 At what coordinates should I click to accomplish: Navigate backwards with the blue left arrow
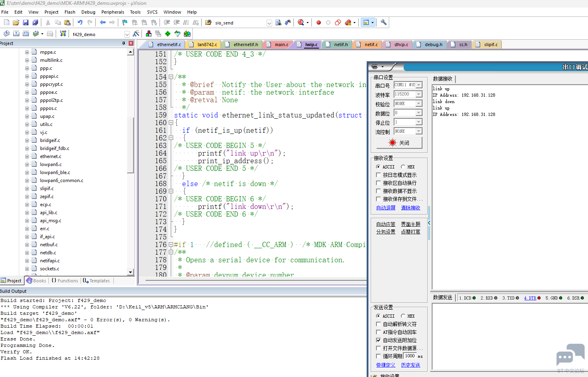point(103,22)
